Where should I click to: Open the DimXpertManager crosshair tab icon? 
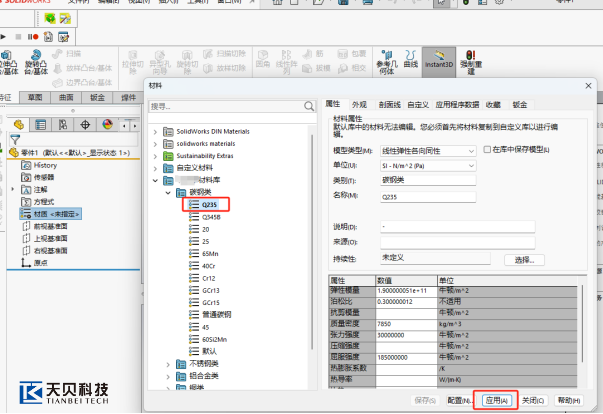pos(85,125)
